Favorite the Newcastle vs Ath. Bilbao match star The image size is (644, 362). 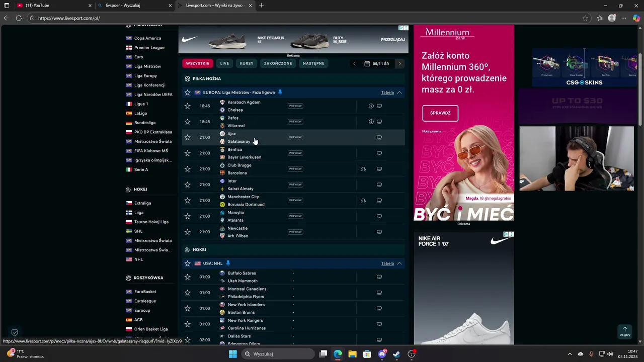(x=188, y=232)
